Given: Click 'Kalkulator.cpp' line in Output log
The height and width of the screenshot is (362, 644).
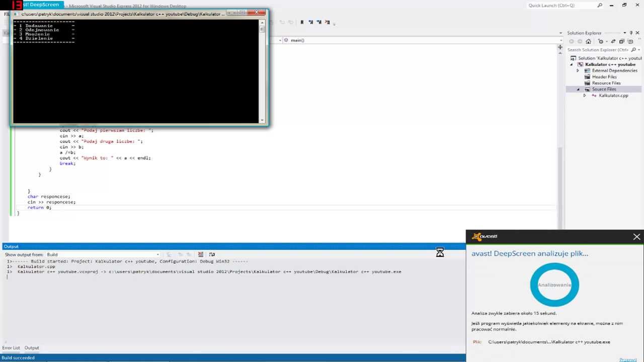Looking at the screenshot, I should point(36,266).
